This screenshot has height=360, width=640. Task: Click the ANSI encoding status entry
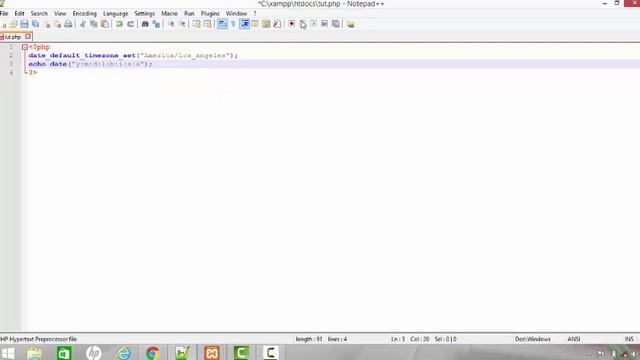tap(574, 339)
